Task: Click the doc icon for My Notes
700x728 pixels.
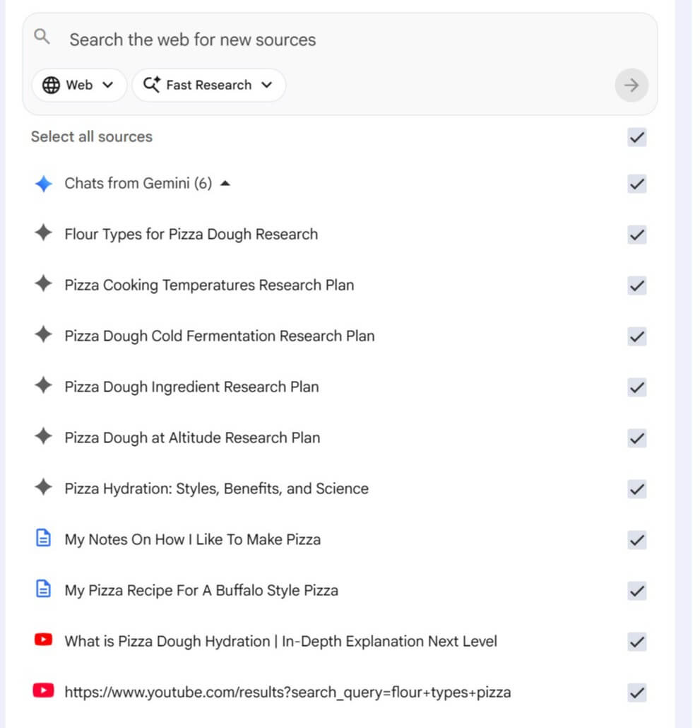Action: click(44, 539)
